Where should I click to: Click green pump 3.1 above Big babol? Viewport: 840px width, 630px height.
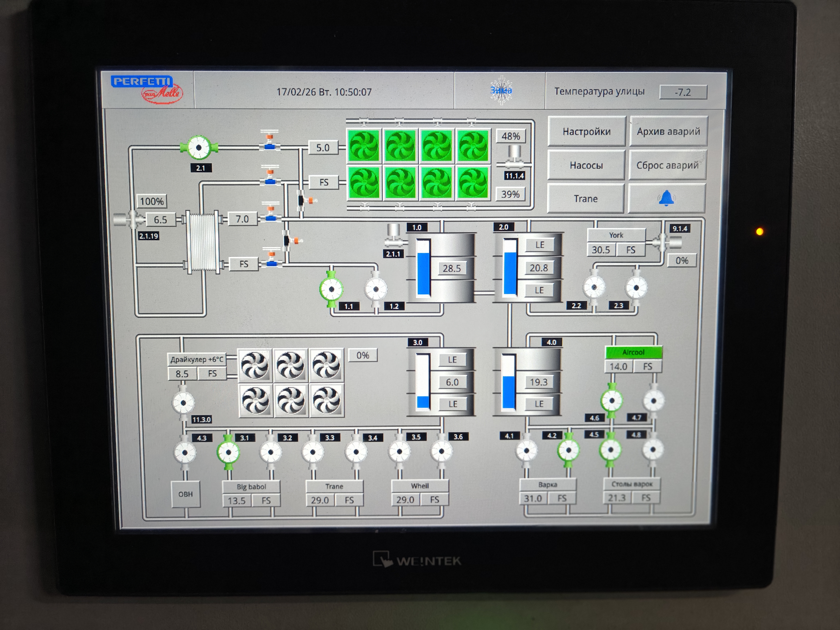[x=228, y=452]
